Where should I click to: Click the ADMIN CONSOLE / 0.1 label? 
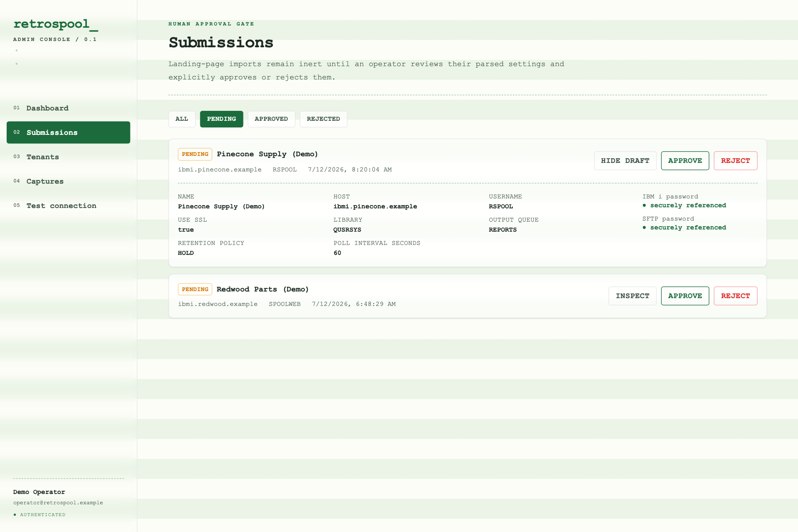tap(55, 40)
